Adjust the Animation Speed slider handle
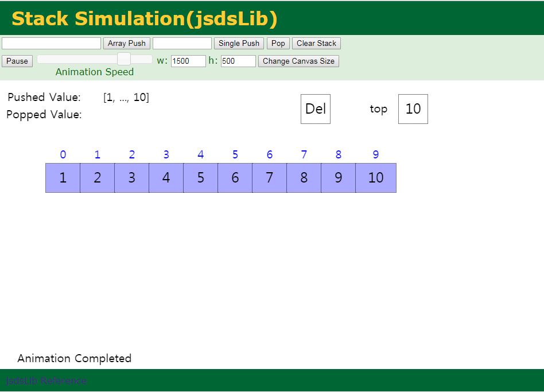Image resolution: width=544 pixels, height=392 pixels. [124, 59]
